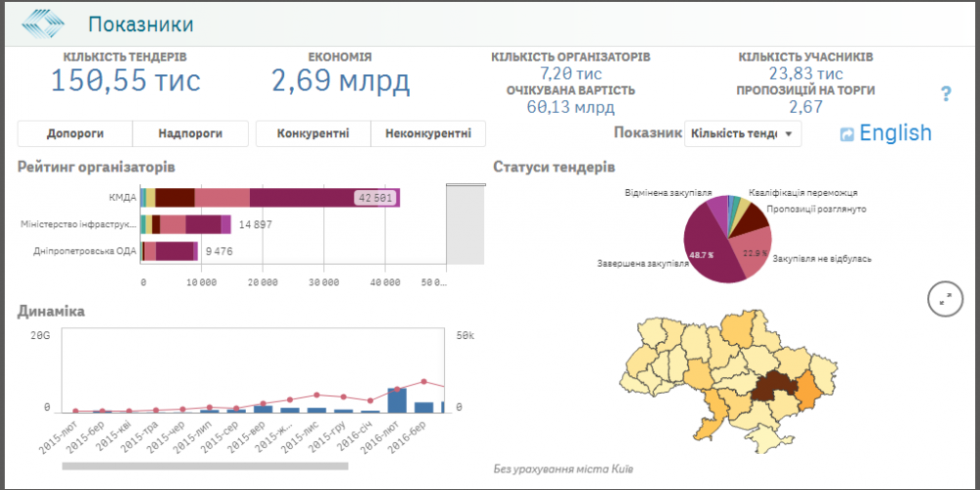
Task: Switch language to English
Action: pyautogui.click(x=895, y=133)
